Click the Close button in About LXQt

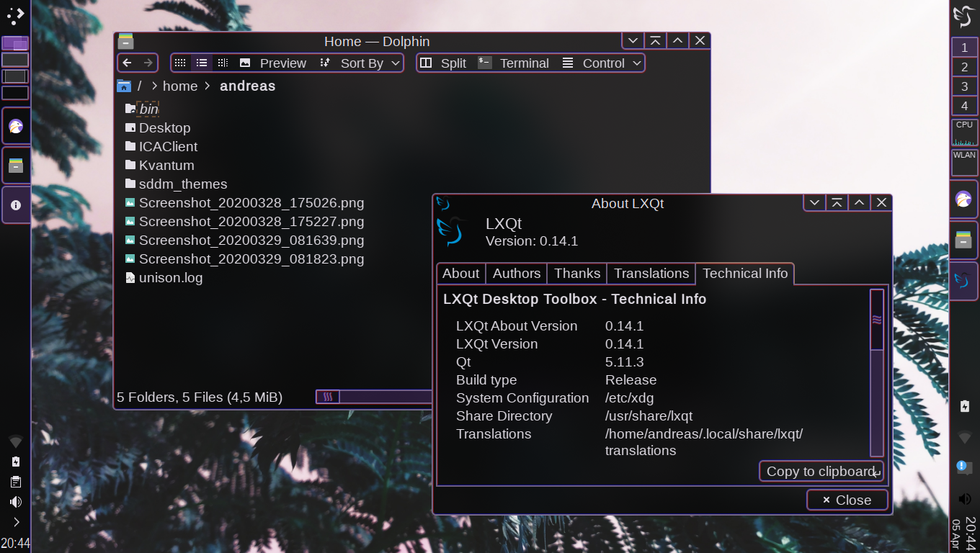pos(847,500)
